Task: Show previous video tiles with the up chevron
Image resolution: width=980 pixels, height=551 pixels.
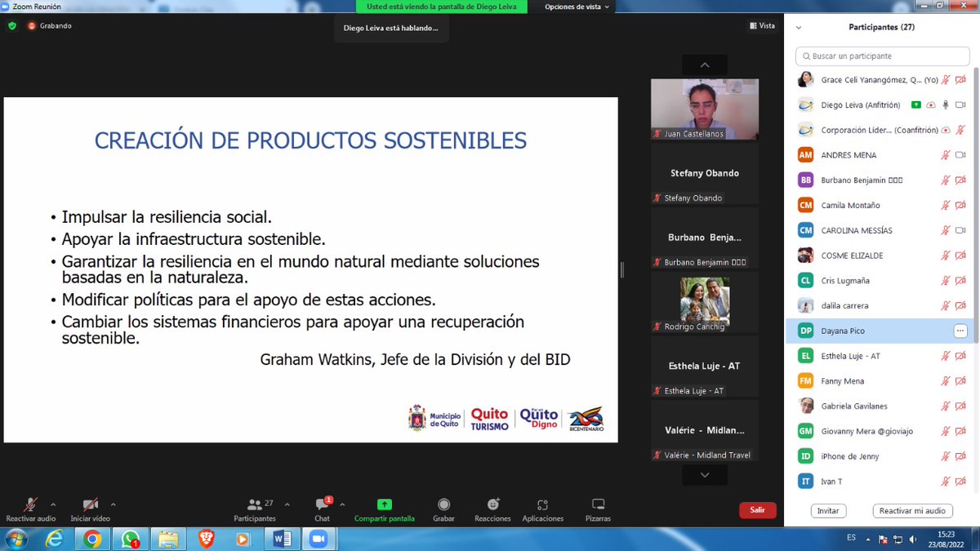Action: point(705,65)
